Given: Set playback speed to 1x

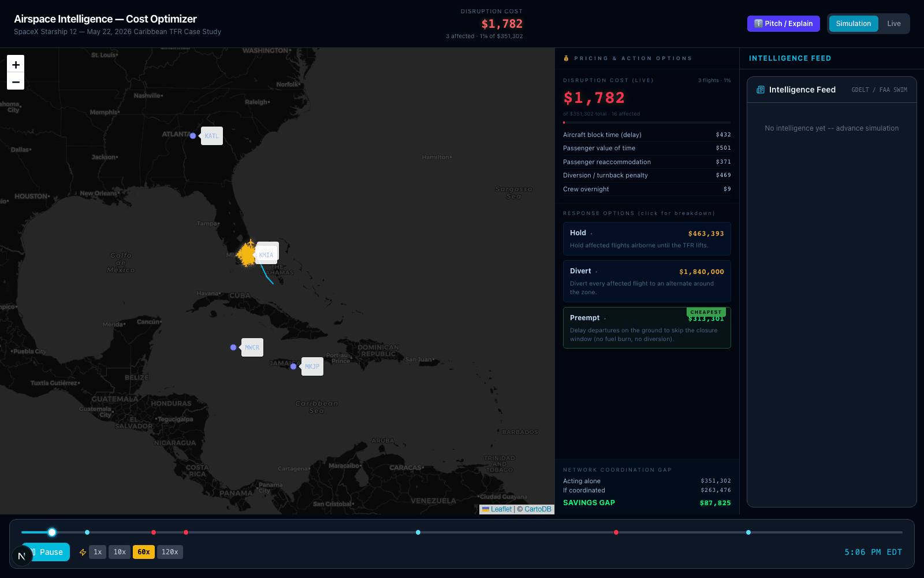Looking at the screenshot, I should (98, 552).
